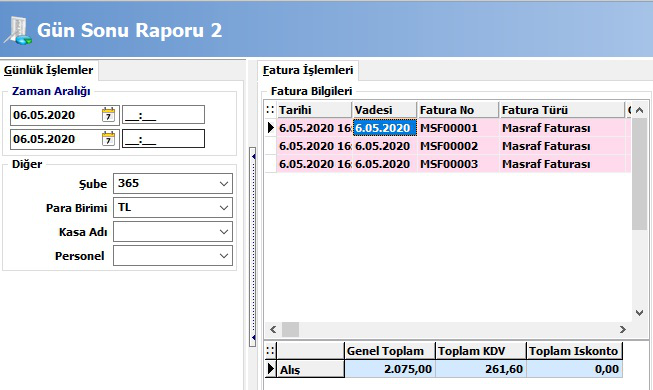The width and height of the screenshot is (653, 390).
Task: Switch to the Günlük İşlemler tab
Action: tap(49, 70)
